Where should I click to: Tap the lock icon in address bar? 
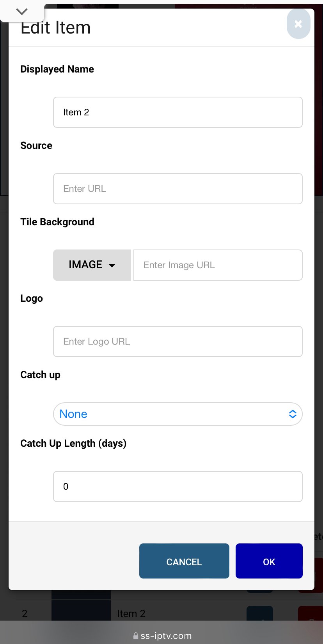click(x=136, y=636)
